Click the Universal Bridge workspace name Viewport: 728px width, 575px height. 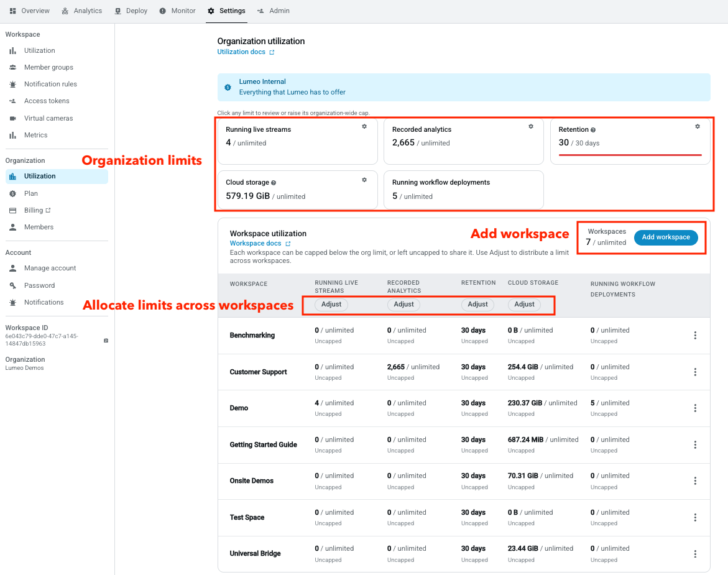coord(255,554)
